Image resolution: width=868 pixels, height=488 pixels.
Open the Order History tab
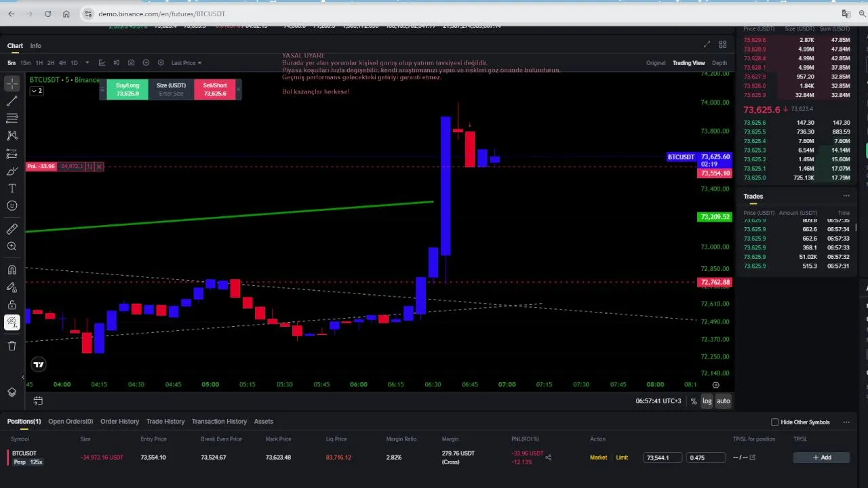click(x=119, y=422)
